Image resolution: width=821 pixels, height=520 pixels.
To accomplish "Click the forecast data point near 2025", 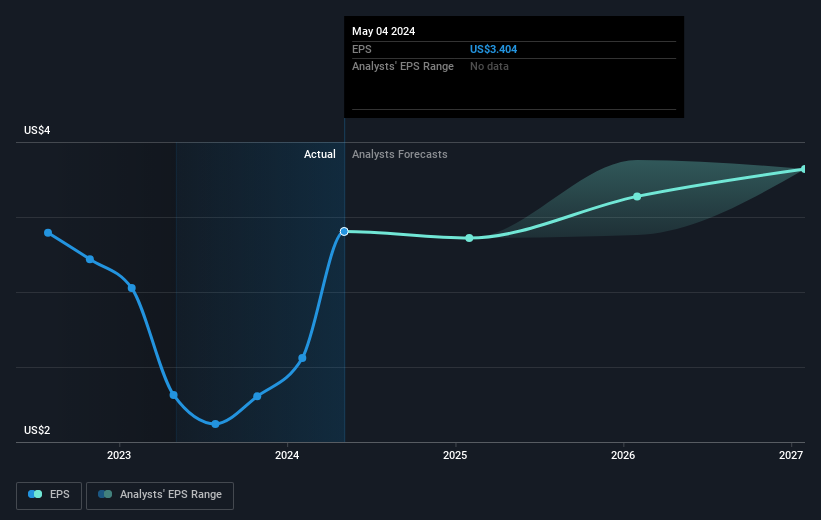I will point(470,238).
